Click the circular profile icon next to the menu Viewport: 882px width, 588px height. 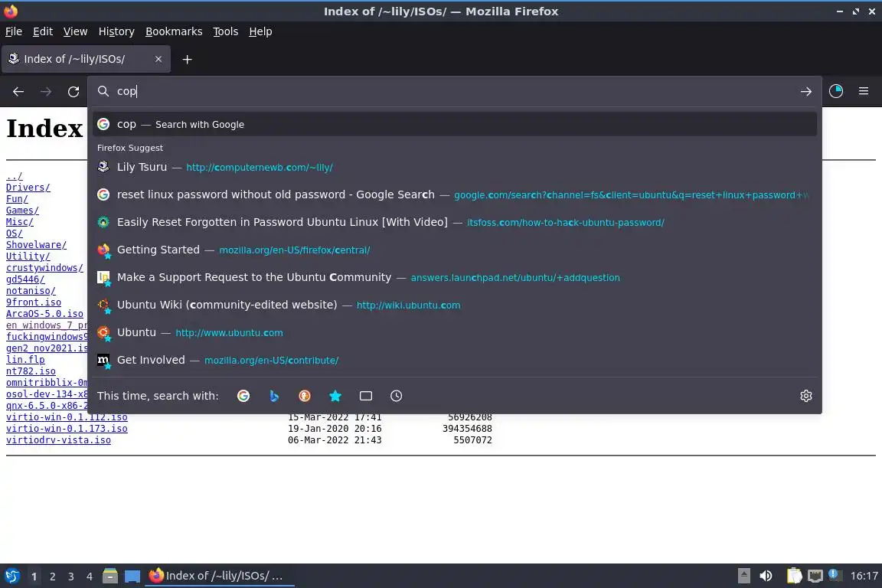(x=836, y=91)
